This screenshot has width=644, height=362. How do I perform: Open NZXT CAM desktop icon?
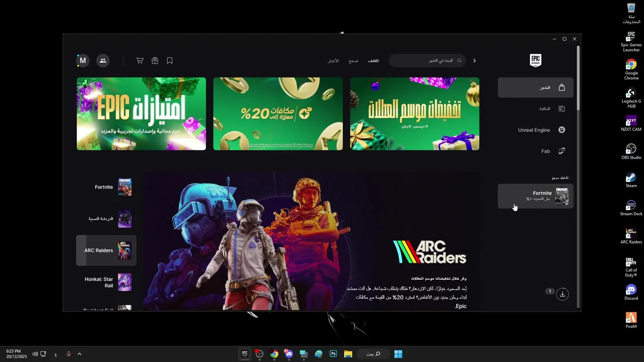coord(631,124)
